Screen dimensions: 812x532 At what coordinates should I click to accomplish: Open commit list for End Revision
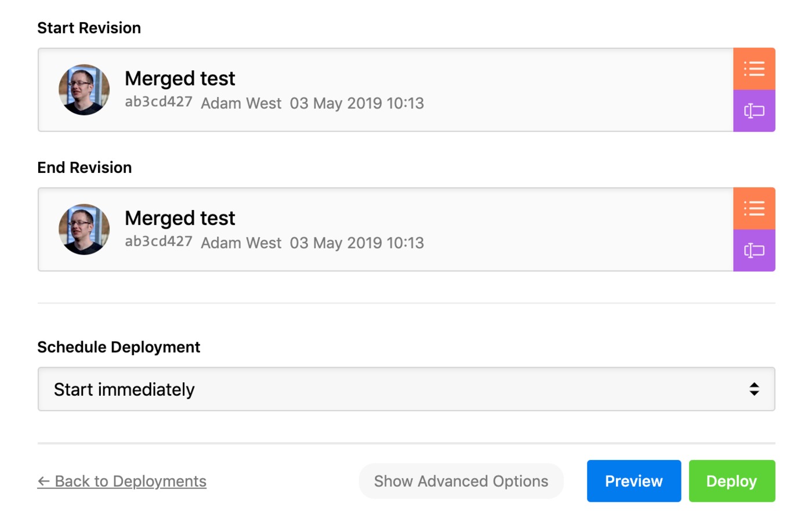(754, 208)
